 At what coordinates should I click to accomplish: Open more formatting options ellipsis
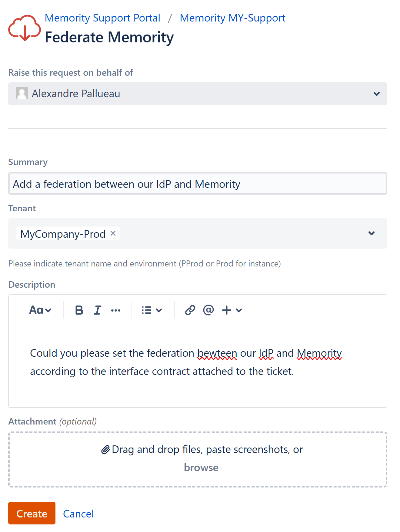tap(116, 310)
